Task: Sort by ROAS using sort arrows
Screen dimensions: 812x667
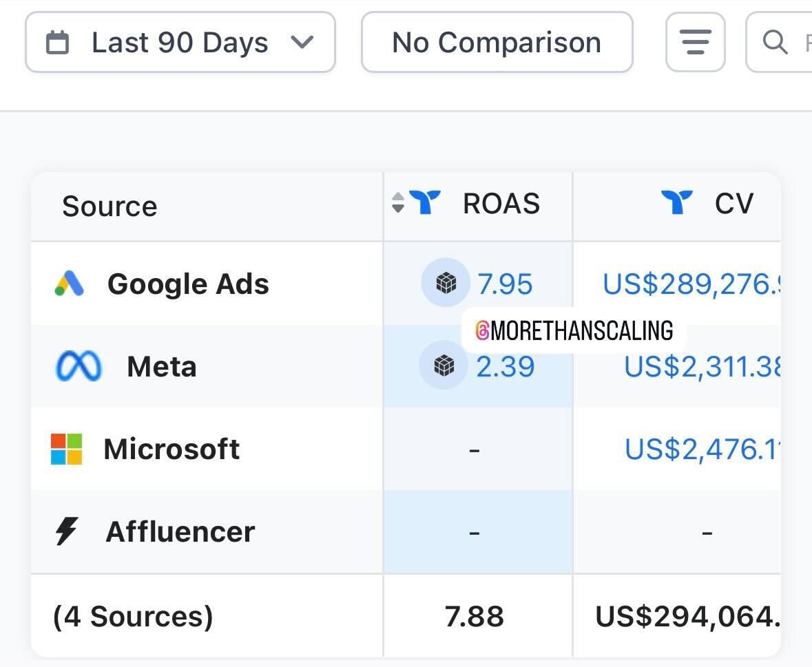Action: coord(398,203)
